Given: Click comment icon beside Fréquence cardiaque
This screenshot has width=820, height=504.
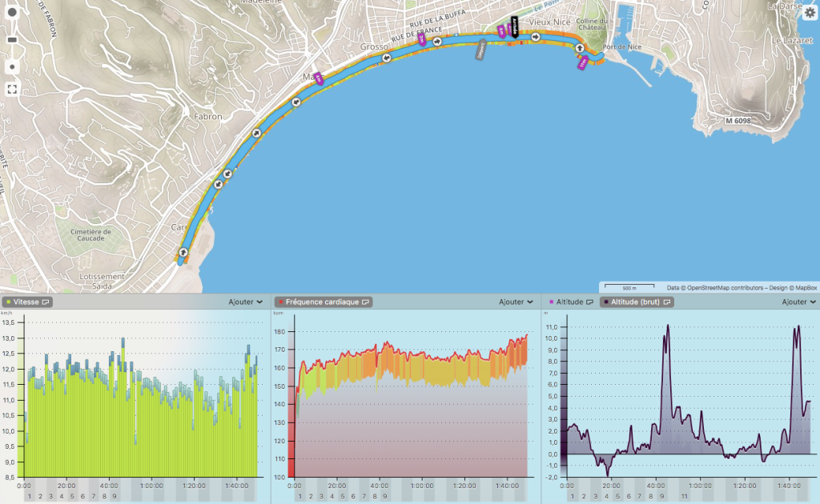Looking at the screenshot, I should [x=365, y=302].
